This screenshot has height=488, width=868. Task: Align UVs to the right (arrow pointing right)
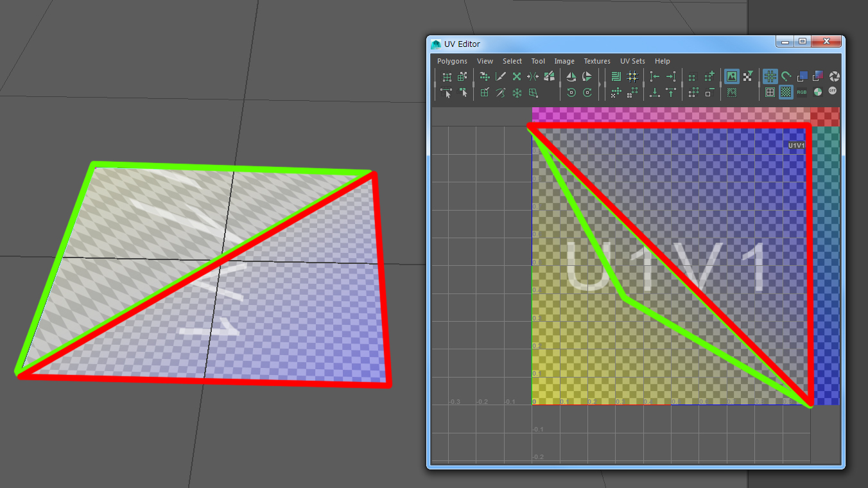click(671, 76)
